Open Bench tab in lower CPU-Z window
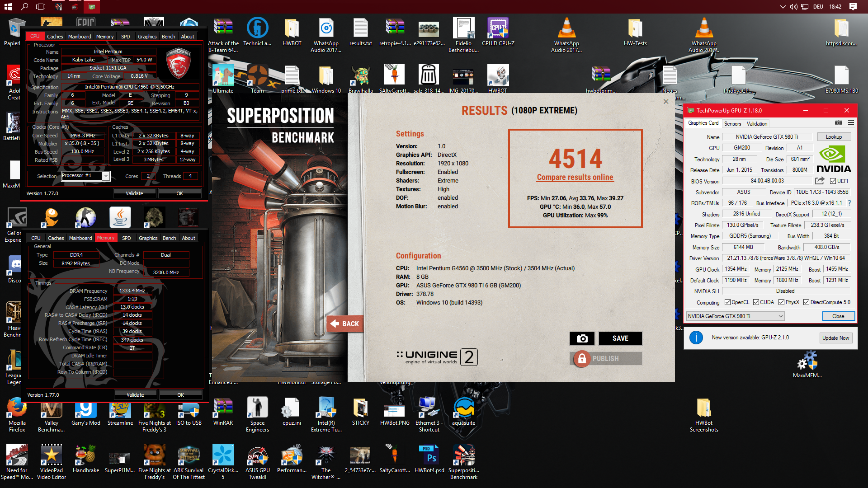This screenshot has height=488, width=868. click(169, 238)
